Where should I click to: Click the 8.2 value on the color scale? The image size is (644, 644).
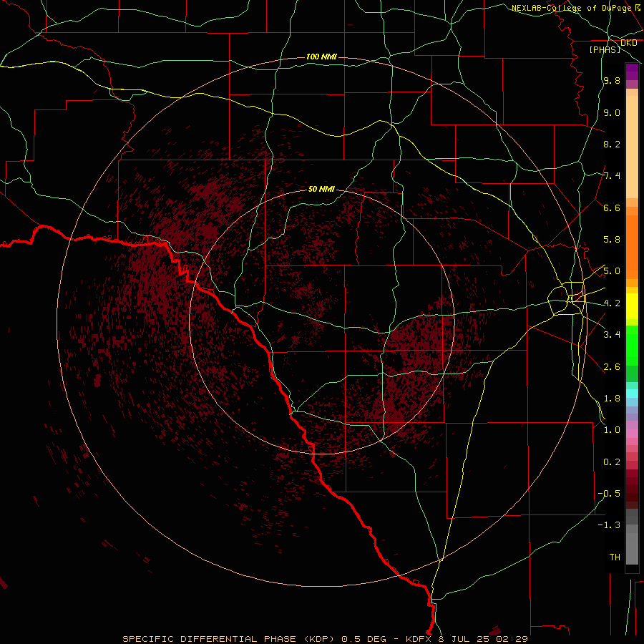tap(612, 144)
